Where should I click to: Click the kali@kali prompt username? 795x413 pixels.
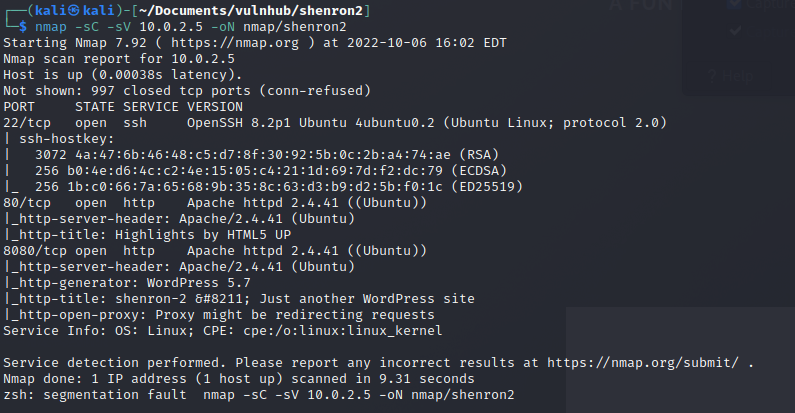pyautogui.click(x=75, y=11)
